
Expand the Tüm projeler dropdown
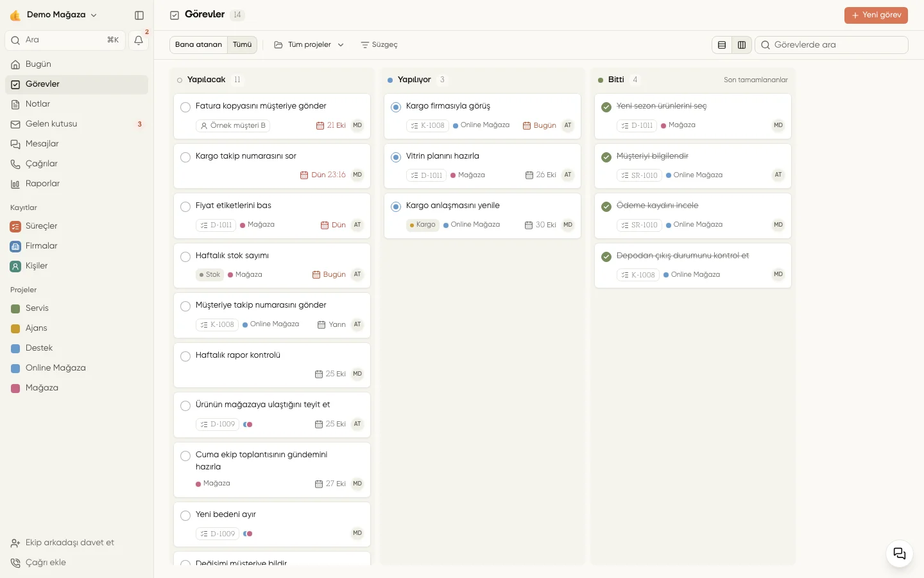(x=309, y=45)
